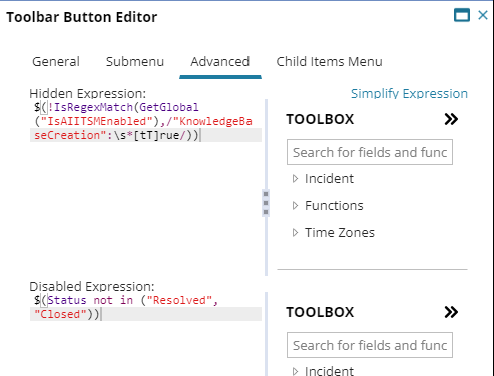Maximize the Toolbar Button Editor dialog
Screen dimensions: 494x376
462,15
